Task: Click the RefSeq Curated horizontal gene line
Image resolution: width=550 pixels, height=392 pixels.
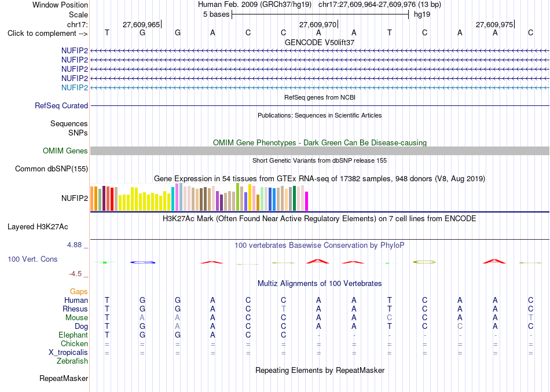Action: tap(320, 105)
